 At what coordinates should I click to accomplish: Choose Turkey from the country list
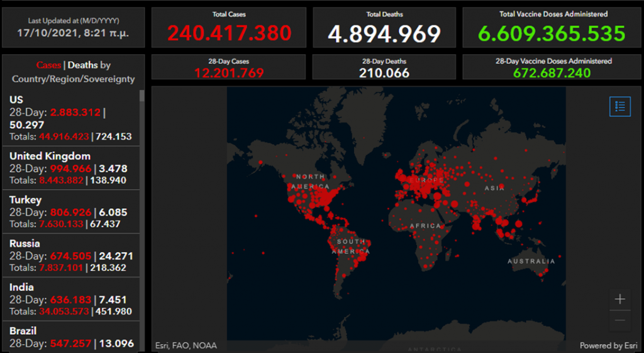pyautogui.click(x=70, y=211)
